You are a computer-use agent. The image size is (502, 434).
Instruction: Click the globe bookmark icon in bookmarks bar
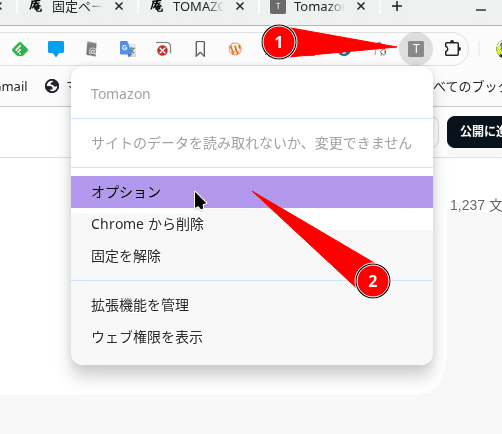coord(52,86)
